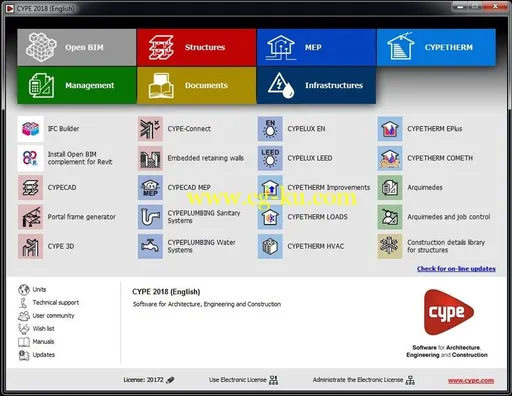Open the Manuals link
Image resolution: width=512 pixels, height=396 pixels.
click(x=43, y=342)
